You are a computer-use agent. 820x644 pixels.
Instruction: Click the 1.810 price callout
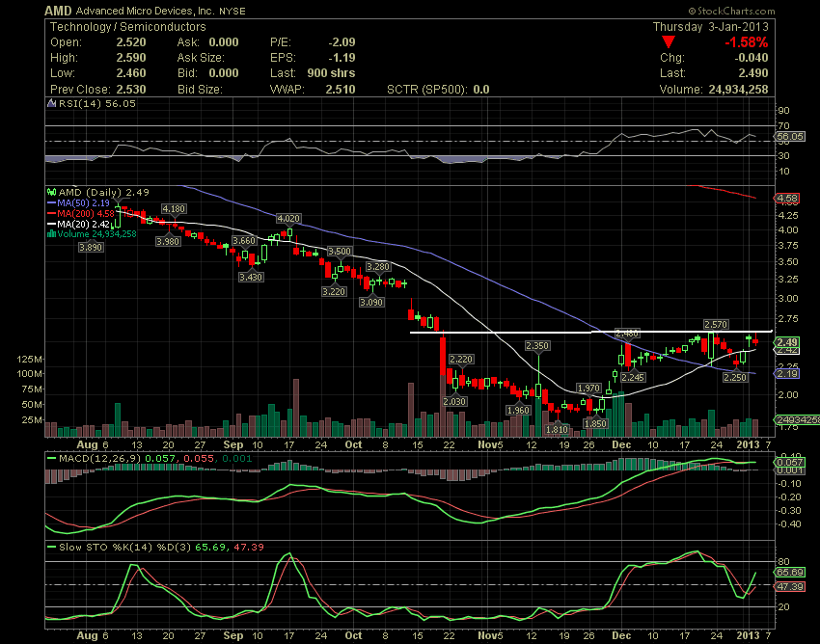[x=557, y=430]
